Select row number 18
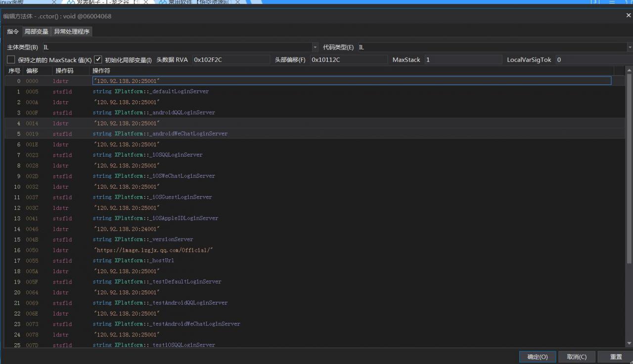 click(x=17, y=272)
